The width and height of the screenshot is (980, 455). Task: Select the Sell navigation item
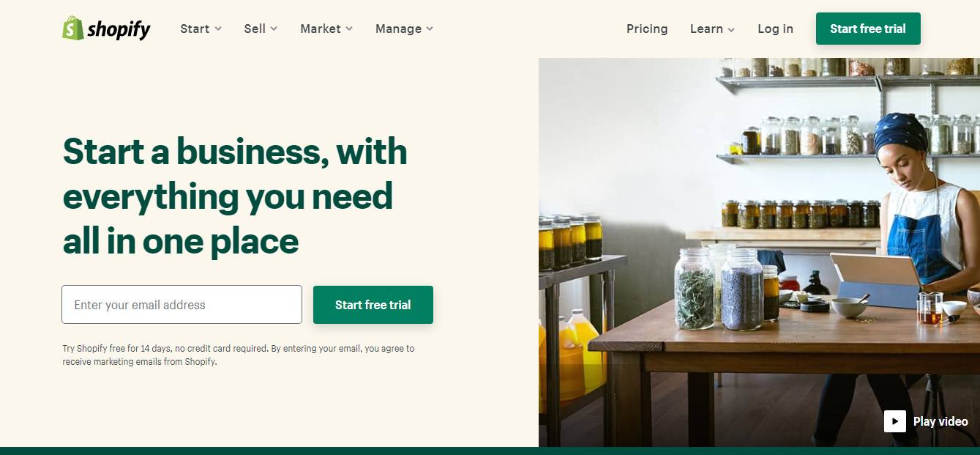[255, 29]
